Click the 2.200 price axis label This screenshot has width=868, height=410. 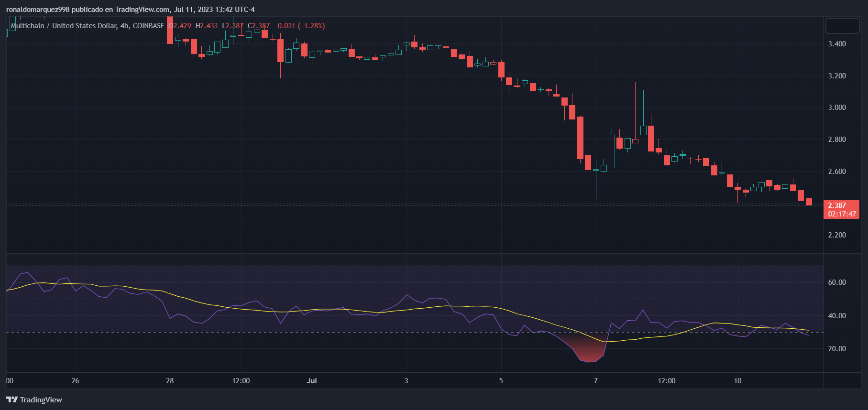coord(837,235)
